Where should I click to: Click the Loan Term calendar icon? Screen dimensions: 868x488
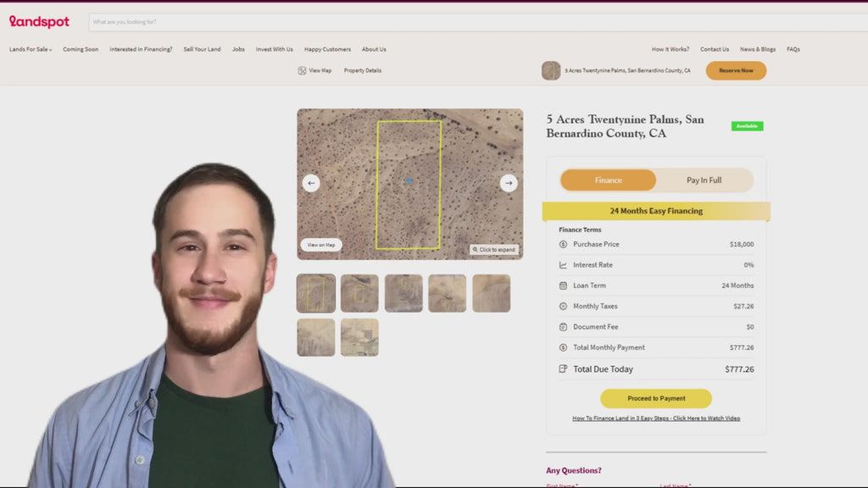(563, 286)
